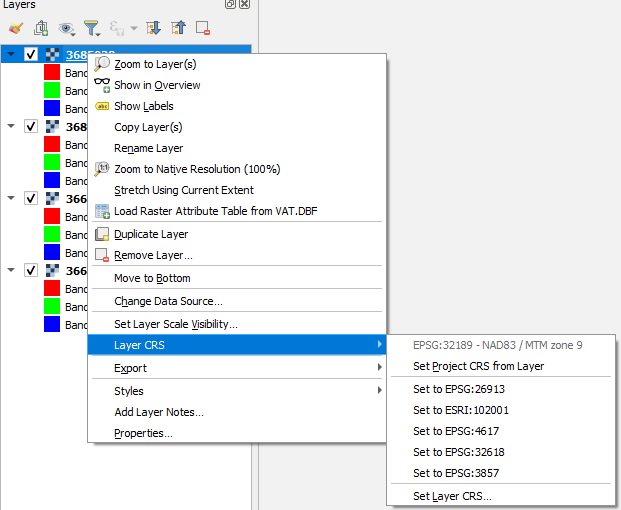Open the Filter Legend funnel icon

92,29
